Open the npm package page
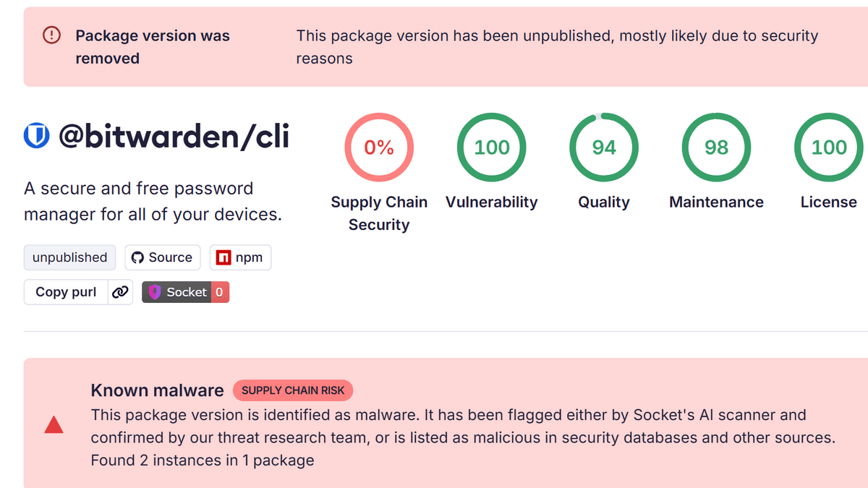 coord(241,257)
